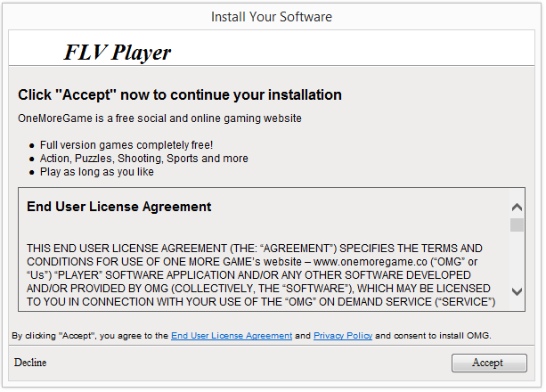Viewport: 546px width, 392px height.
Task: Click the license box scroll-up arrow
Action: point(517,208)
